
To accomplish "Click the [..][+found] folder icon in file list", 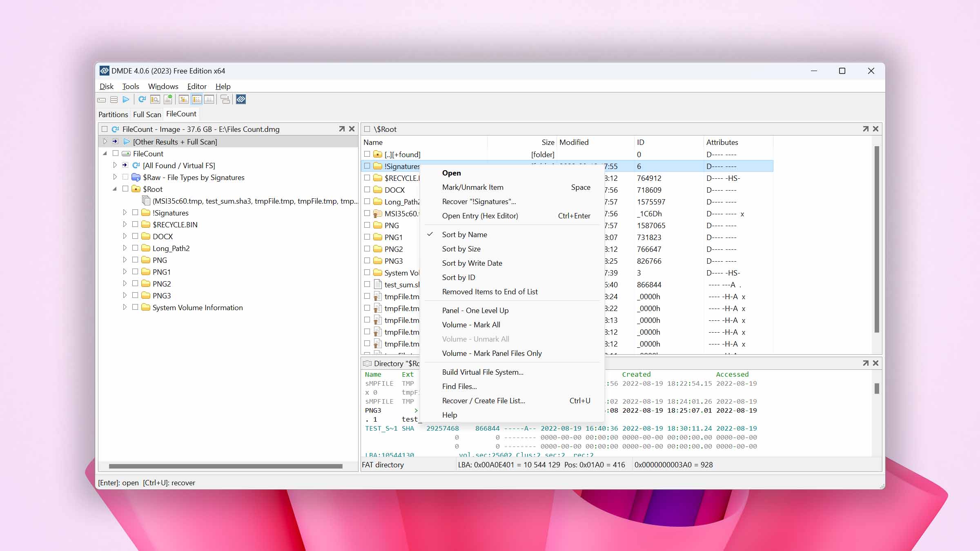I will coord(378,154).
